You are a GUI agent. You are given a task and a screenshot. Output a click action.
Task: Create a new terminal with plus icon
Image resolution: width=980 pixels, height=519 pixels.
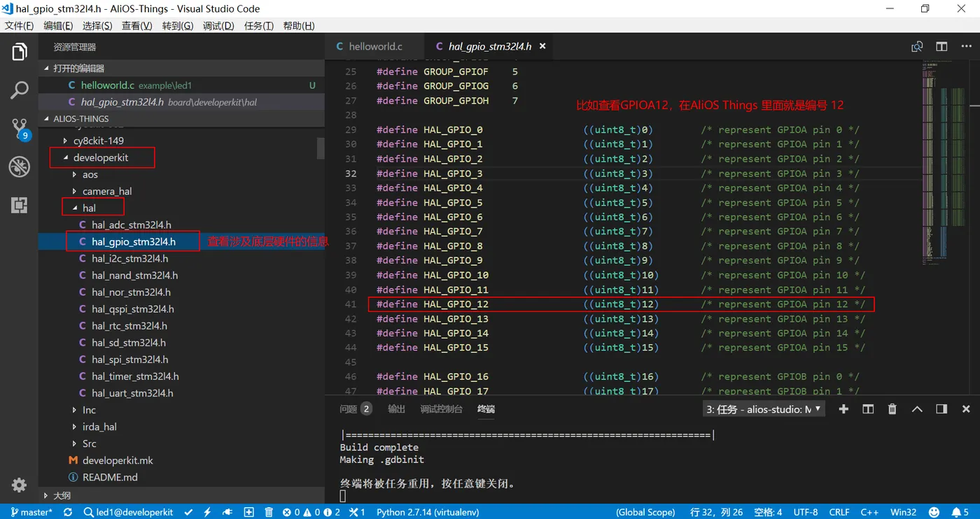pos(843,409)
